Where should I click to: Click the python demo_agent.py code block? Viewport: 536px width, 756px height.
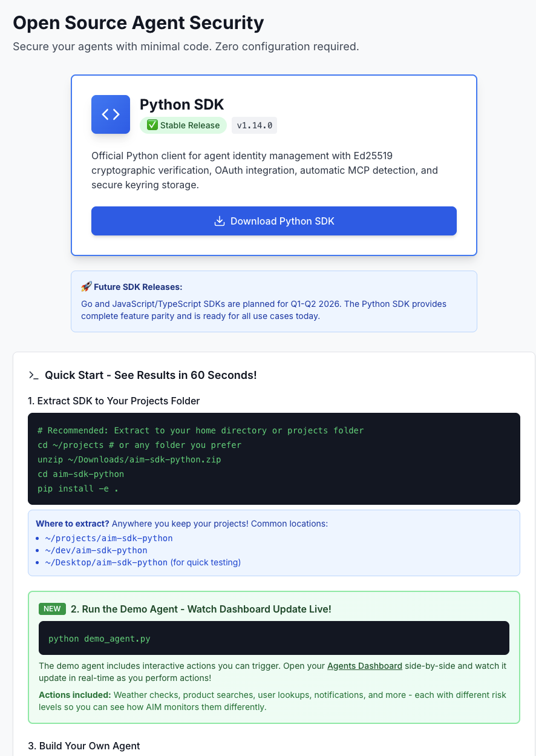click(x=273, y=638)
